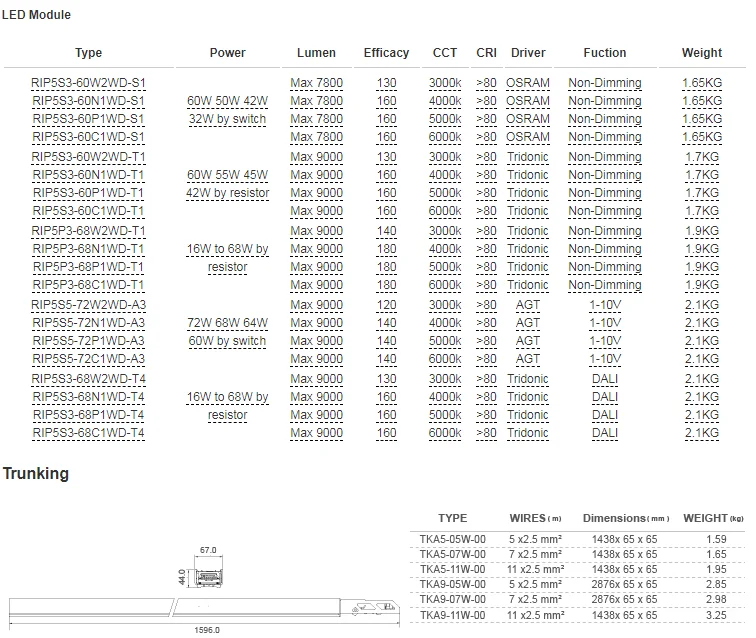Select the RIP5S3-60W2WD-S1 type entry
Viewport: 756px width, 638px height.
[88, 83]
